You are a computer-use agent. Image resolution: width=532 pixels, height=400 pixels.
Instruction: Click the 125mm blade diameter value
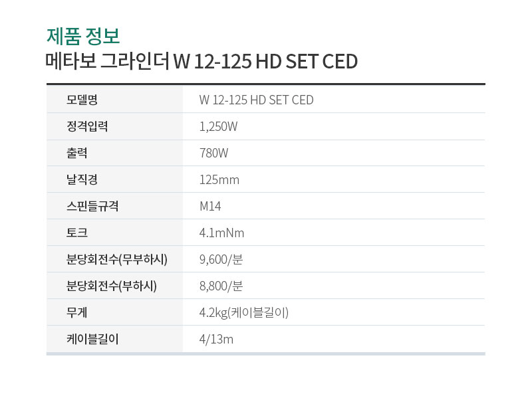point(219,179)
